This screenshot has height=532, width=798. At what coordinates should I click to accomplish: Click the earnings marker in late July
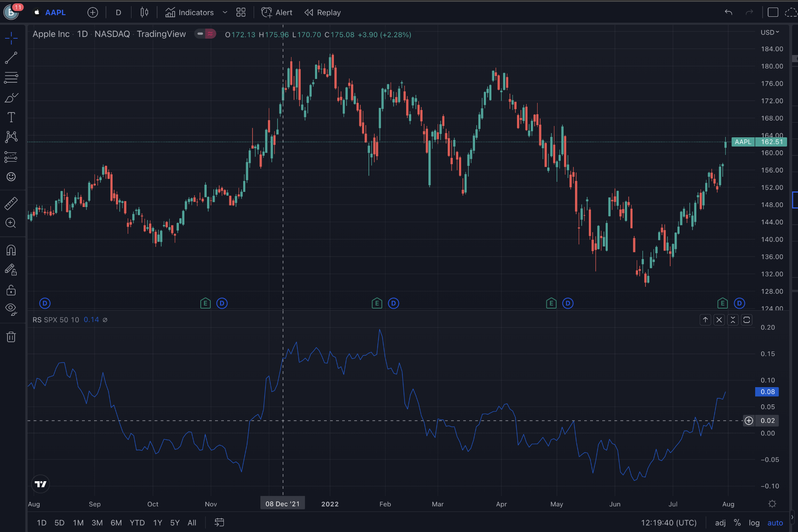[x=722, y=303]
